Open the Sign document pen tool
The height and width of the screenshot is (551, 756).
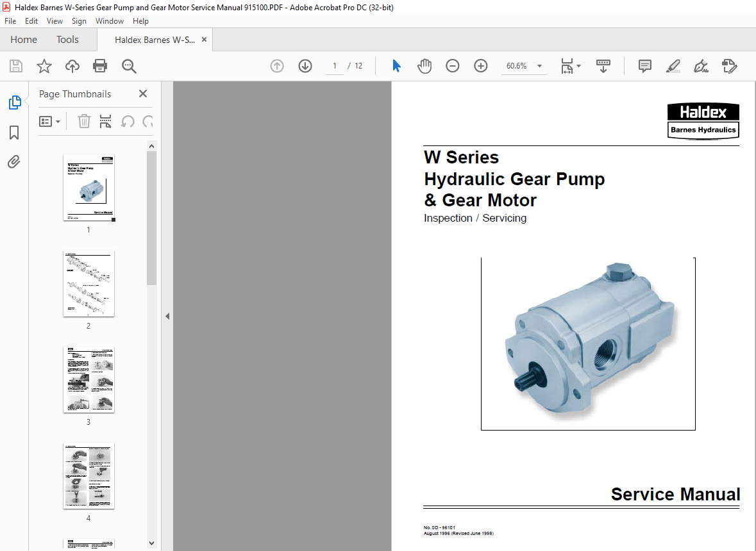pos(701,66)
